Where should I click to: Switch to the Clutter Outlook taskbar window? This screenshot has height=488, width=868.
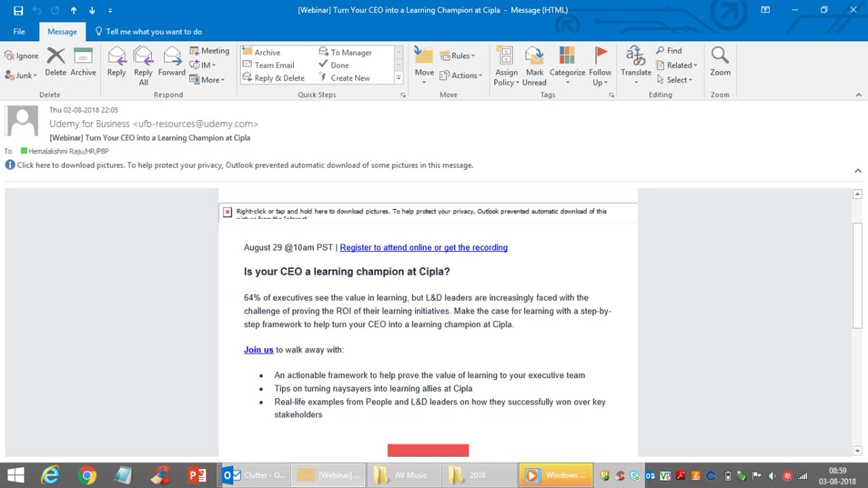pyautogui.click(x=255, y=475)
